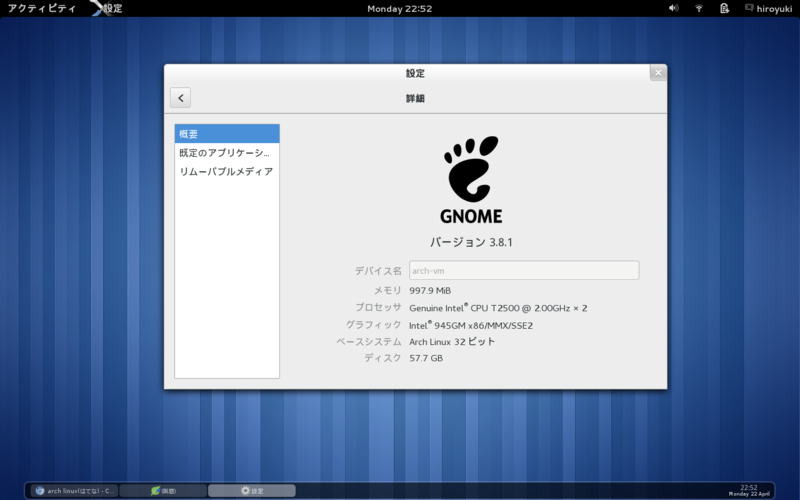Open the battery status icon
The width and height of the screenshot is (800, 500).
click(724, 8)
